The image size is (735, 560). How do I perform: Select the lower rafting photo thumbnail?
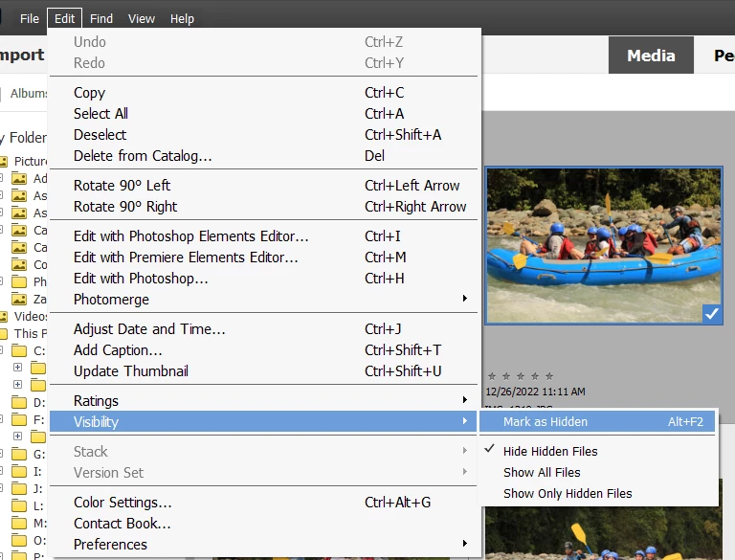click(604, 533)
